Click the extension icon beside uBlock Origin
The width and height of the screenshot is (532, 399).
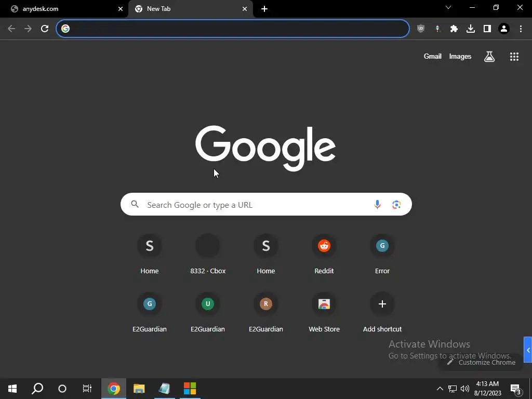tap(437, 29)
